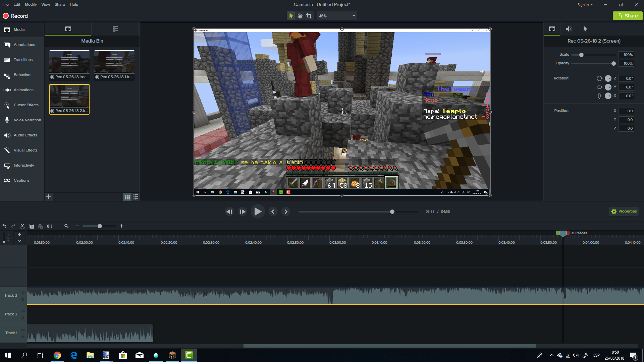The height and width of the screenshot is (362, 644).
Task: Click the timeline zoom slider handle
Action: [x=100, y=226]
